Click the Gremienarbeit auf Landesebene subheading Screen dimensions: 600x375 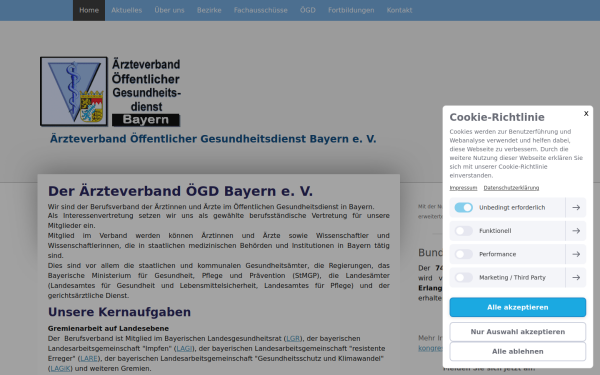(x=108, y=328)
